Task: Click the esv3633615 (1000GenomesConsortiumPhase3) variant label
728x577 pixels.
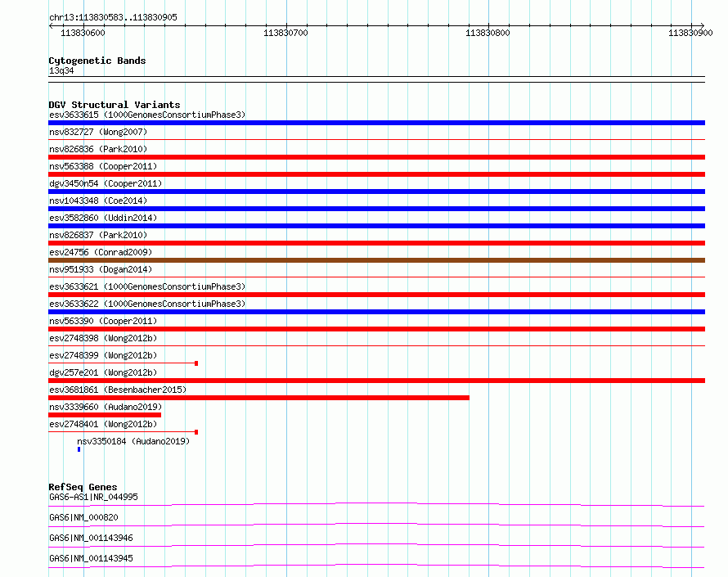Action: point(147,115)
